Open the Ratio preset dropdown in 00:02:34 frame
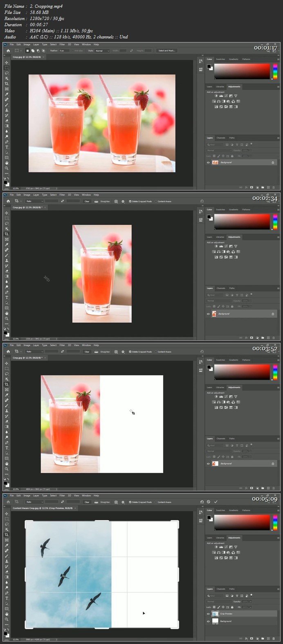Screen dimensions: 283x644 pos(34,201)
